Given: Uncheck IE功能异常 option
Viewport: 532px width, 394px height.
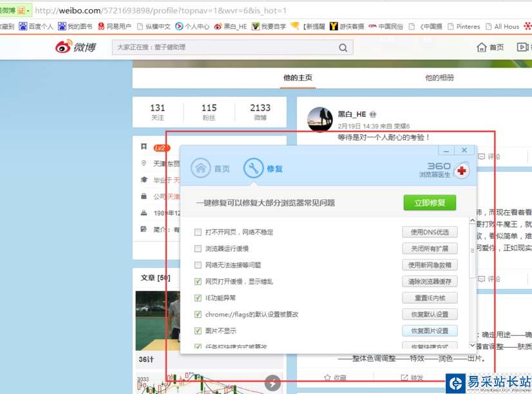Looking at the screenshot, I should pos(198,298).
